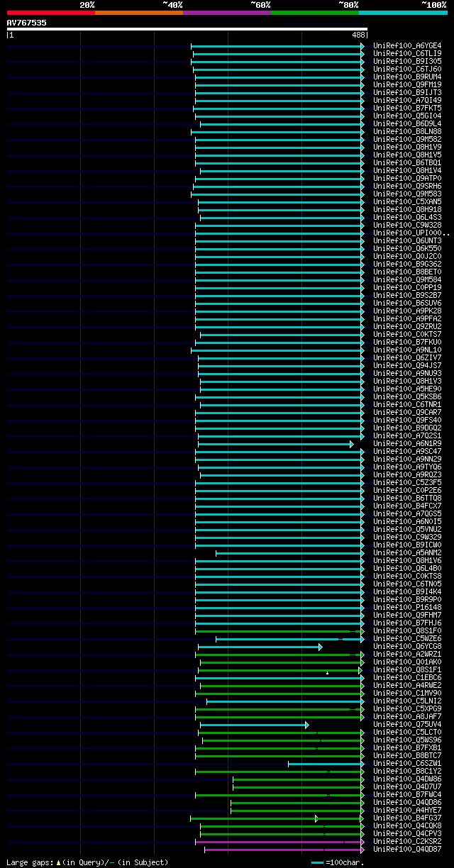Select label UniRef100_B8BET0
The height and width of the screenshot is (868, 454).
pos(407,272)
